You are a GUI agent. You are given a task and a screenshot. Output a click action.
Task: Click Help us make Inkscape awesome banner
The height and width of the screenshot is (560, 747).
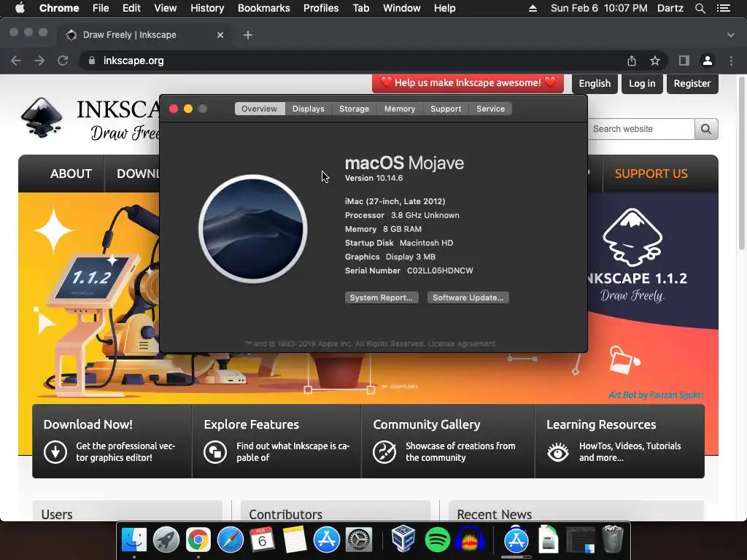click(468, 83)
